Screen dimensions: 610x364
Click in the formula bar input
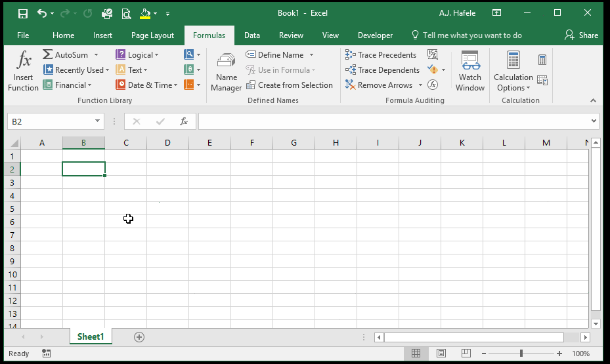click(x=394, y=121)
